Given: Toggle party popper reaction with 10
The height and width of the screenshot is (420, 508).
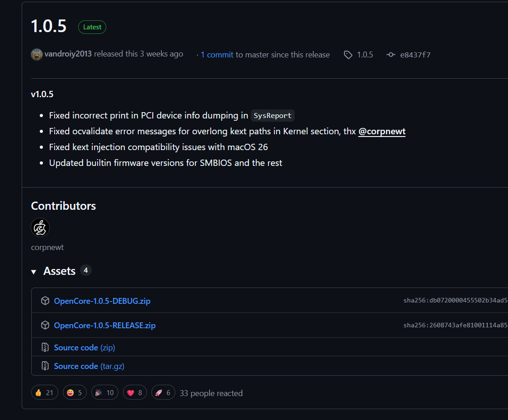Looking at the screenshot, I should [x=105, y=393].
